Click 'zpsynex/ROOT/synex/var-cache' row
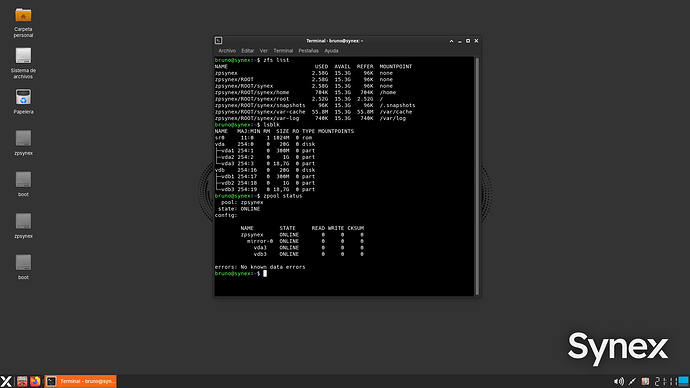The height and width of the screenshot is (388, 690). (313, 112)
